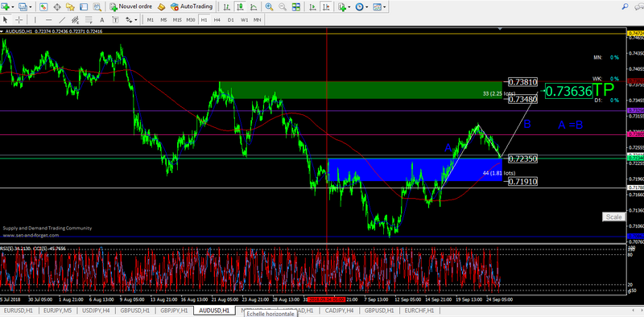Image resolution: width=644 pixels, height=317 pixels.
Task: Select the vertical line drawing tool
Action: point(35,19)
